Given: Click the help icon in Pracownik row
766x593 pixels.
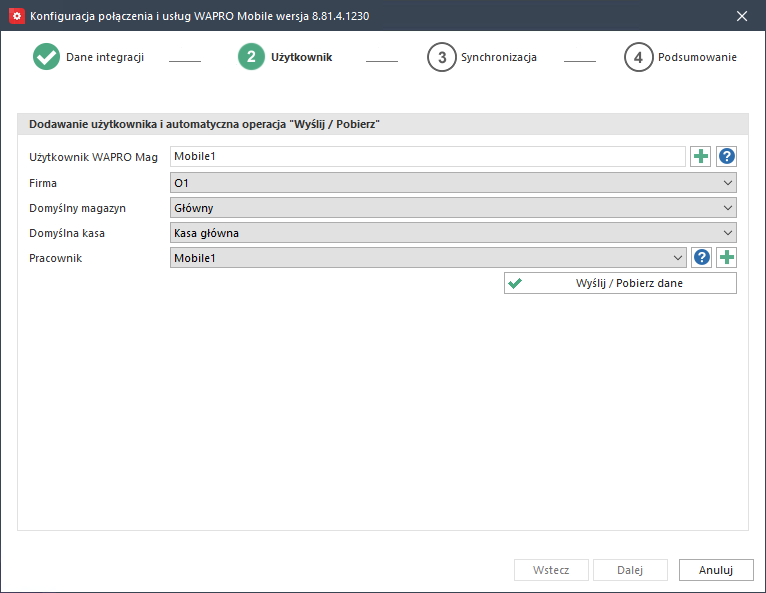Looking at the screenshot, I should tap(702, 257).
